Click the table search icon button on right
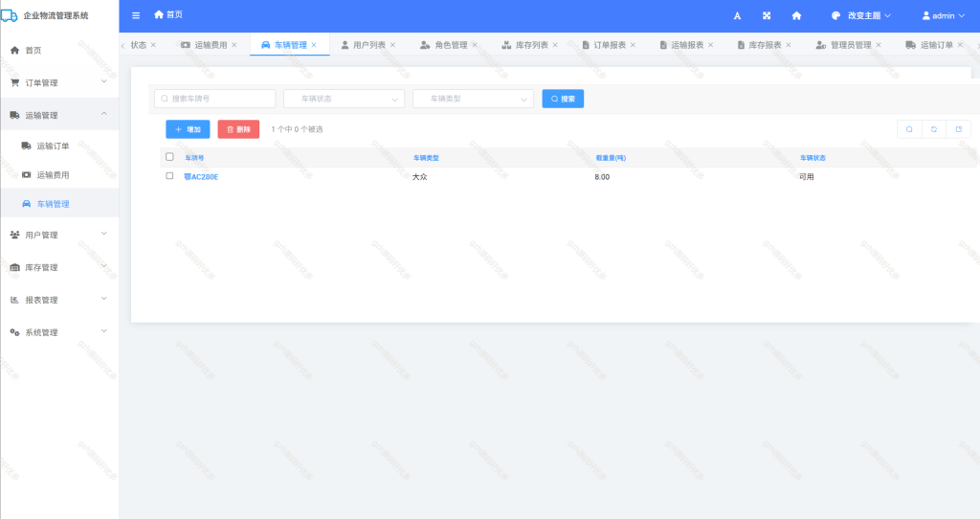Image resolution: width=980 pixels, height=519 pixels. (909, 129)
